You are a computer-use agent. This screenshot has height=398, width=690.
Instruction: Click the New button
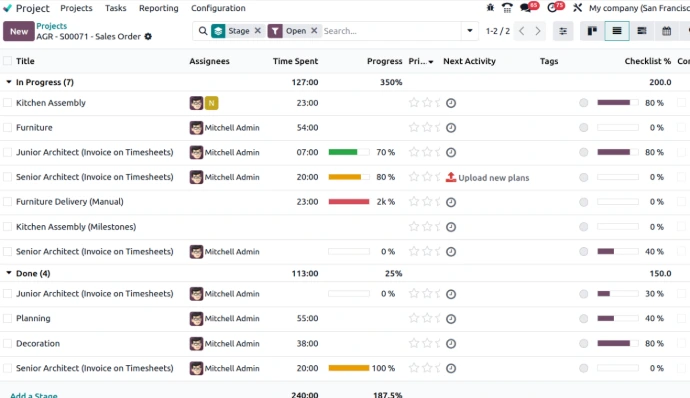tap(19, 31)
